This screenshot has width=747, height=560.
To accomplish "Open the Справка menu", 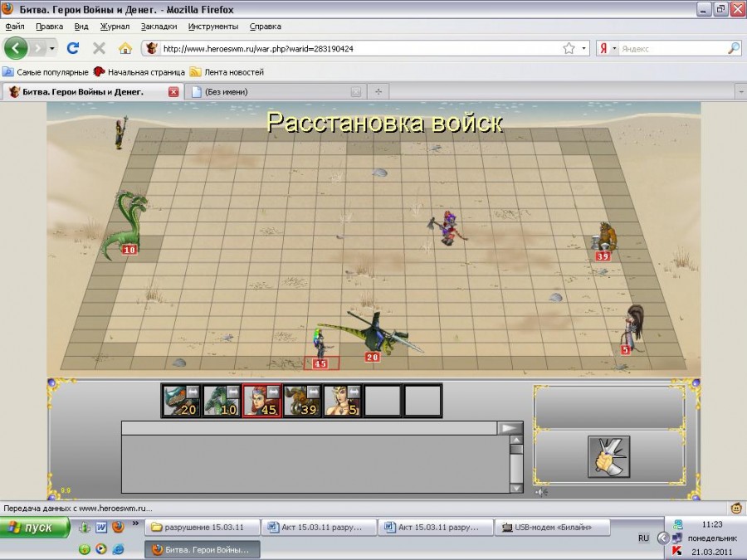I will [x=265, y=27].
